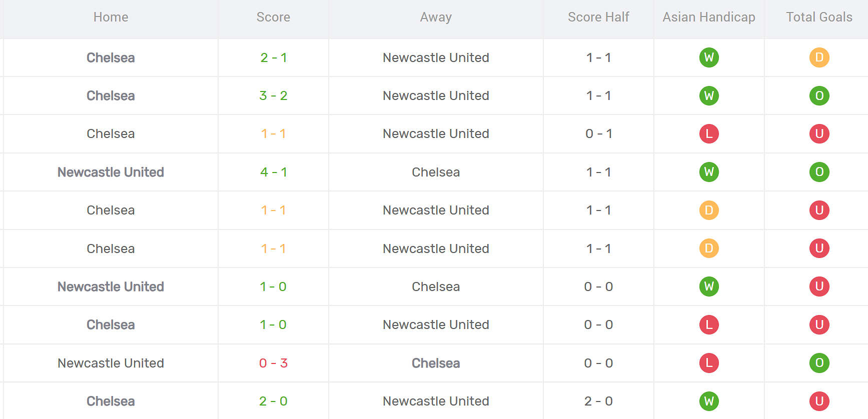Click the green W badge in the 2 - 0 row

(709, 401)
